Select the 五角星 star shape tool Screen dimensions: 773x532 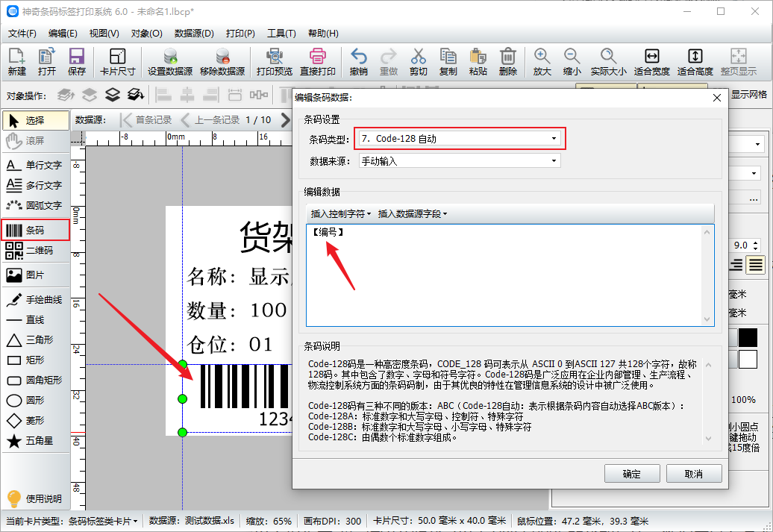pyautogui.click(x=35, y=441)
